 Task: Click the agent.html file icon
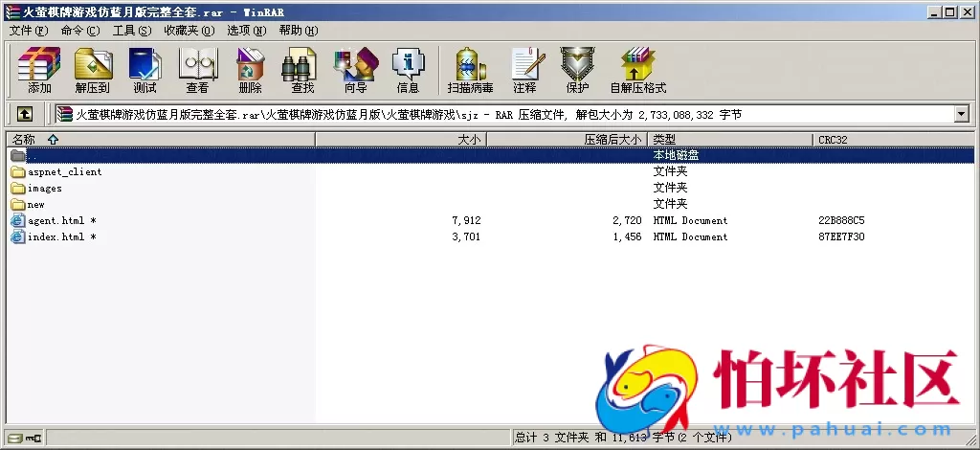click(x=18, y=220)
